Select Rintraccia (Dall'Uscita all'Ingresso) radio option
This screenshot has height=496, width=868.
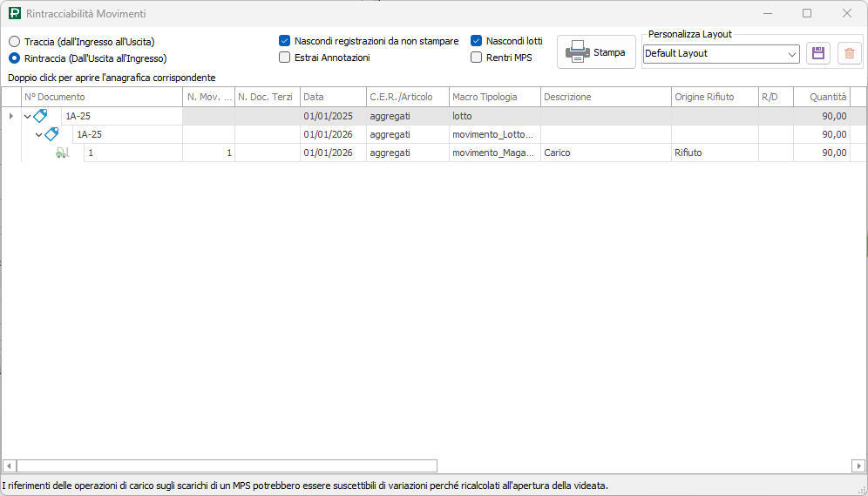pyautogui.click(x=14, y=58)
